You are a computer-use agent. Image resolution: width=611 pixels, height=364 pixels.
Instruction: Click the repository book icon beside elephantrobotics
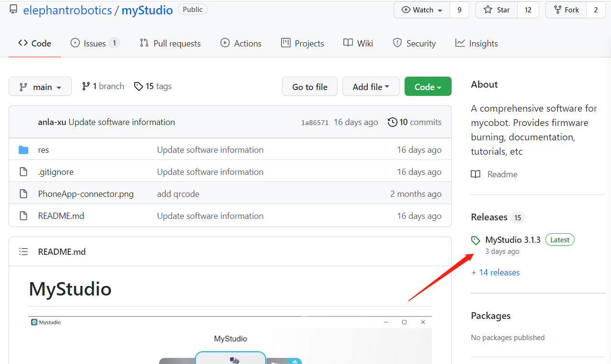click(x=13, y=10)
